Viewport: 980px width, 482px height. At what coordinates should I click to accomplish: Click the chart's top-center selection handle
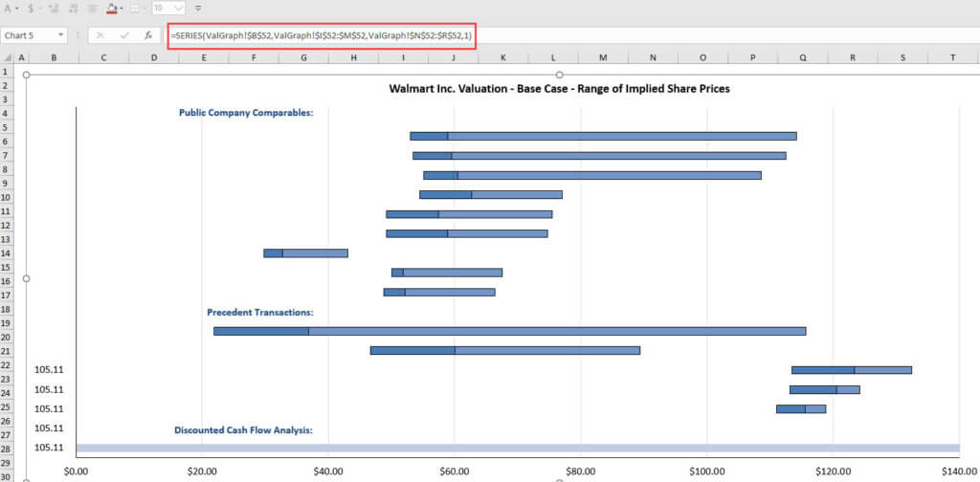click(x=559, y=75)
